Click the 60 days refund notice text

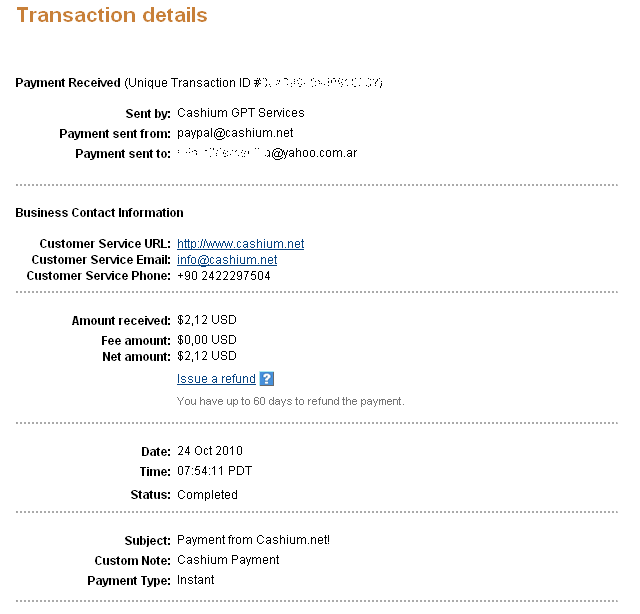tap(291, 401)
